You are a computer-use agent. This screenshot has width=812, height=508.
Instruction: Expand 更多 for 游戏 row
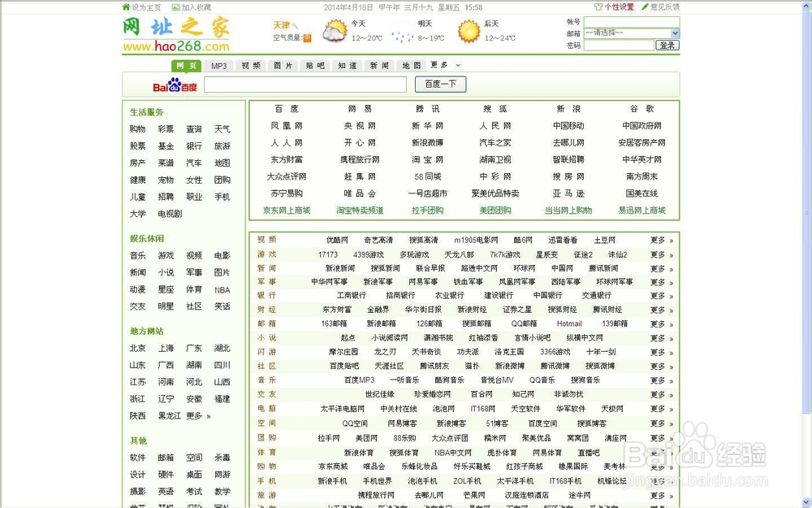tap(662, 254)
